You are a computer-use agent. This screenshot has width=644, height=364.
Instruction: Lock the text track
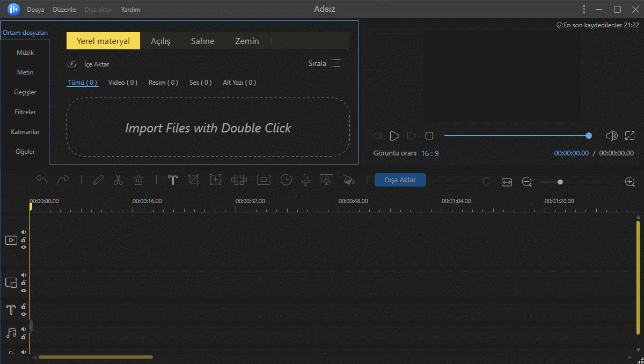[x=24, y=306]
